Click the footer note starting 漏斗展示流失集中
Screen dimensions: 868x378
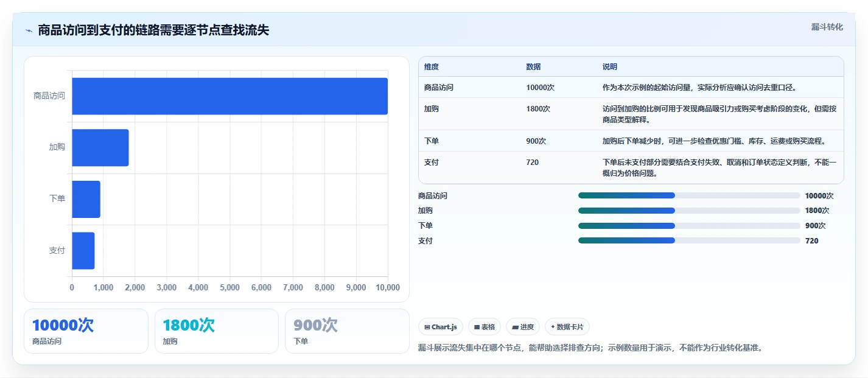click(590, 348)
